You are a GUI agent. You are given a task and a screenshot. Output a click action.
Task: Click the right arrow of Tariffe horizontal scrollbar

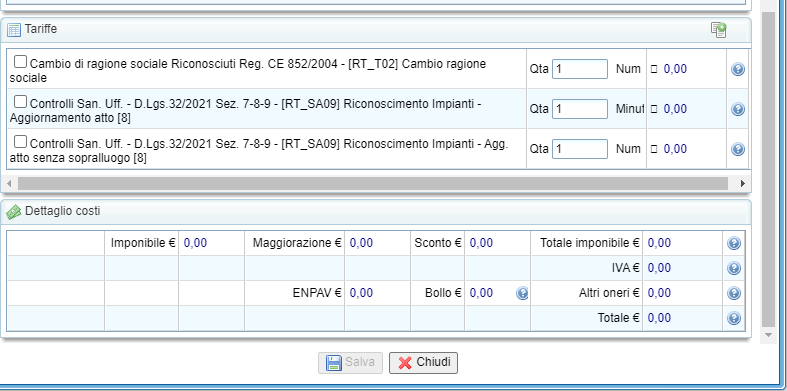[x=743, y=183]
